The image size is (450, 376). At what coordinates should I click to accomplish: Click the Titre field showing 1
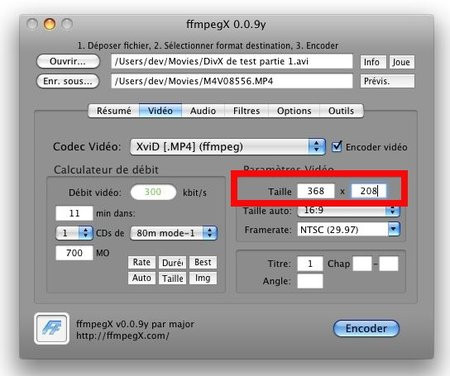pos(310,264)
